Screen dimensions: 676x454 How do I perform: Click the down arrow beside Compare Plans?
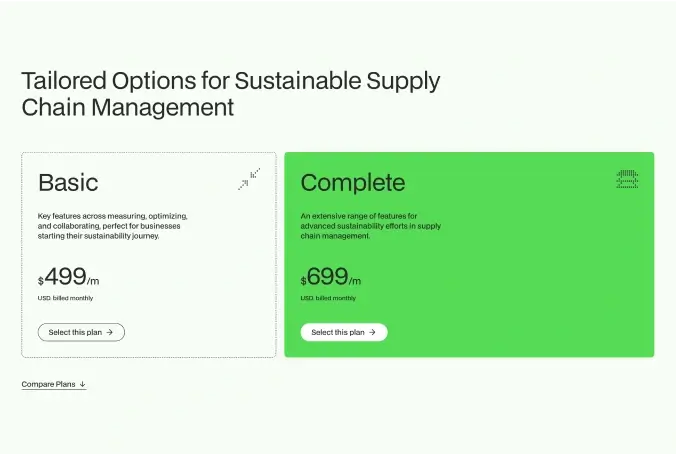[82, 384]
